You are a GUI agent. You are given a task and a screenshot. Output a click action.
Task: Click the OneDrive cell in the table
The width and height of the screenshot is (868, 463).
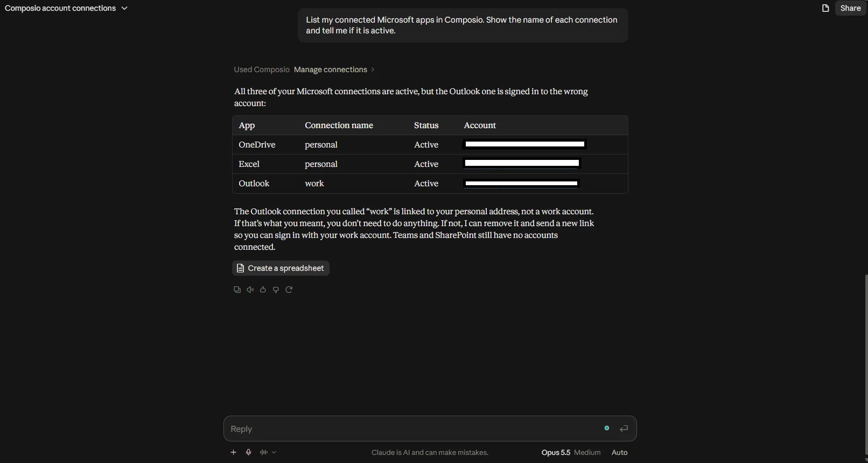pos(257,145)
